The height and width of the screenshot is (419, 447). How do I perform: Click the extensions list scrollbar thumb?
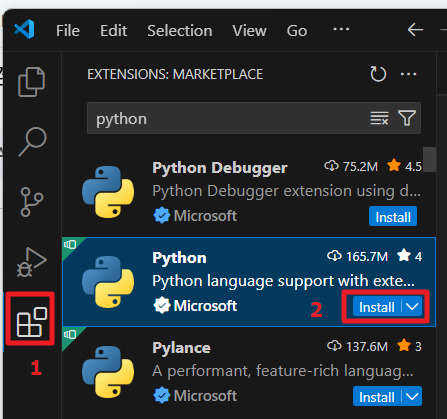click(430, 159)
